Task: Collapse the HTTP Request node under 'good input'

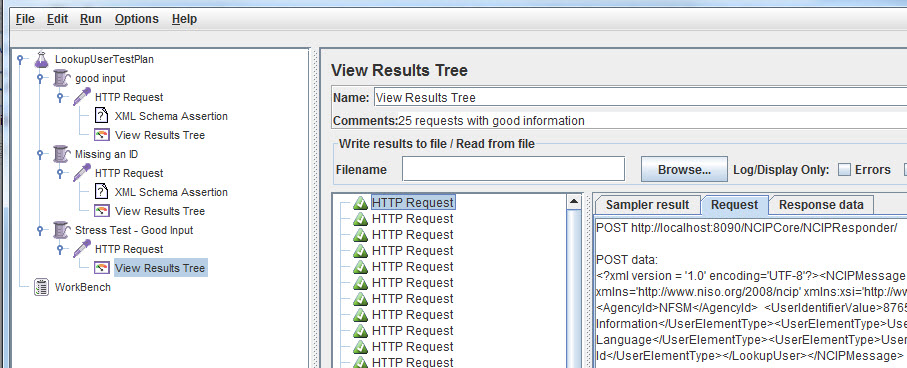Action: coord(60,97)
